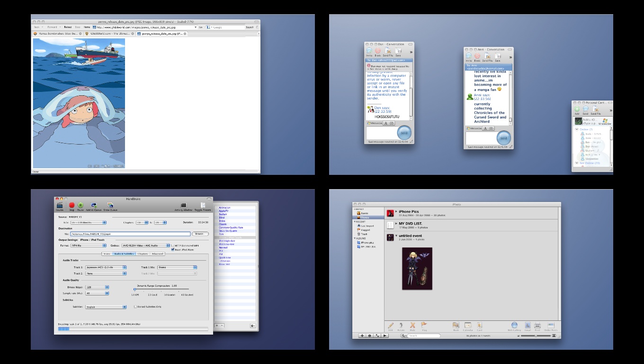
Task: Click Add contact in Personal Contacts window
Action: point(577,110)
